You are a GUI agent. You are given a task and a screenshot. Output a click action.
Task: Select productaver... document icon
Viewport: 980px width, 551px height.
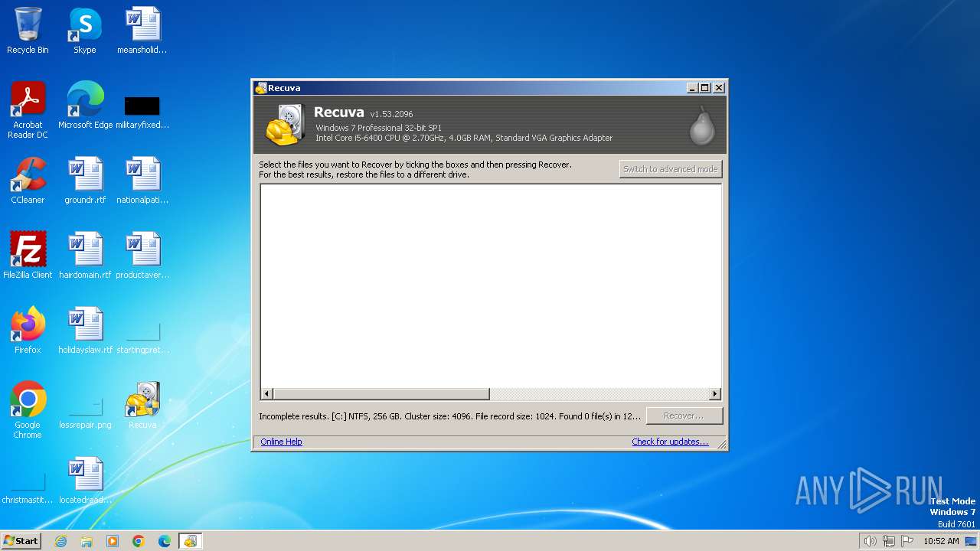click(x=142, y=256)
